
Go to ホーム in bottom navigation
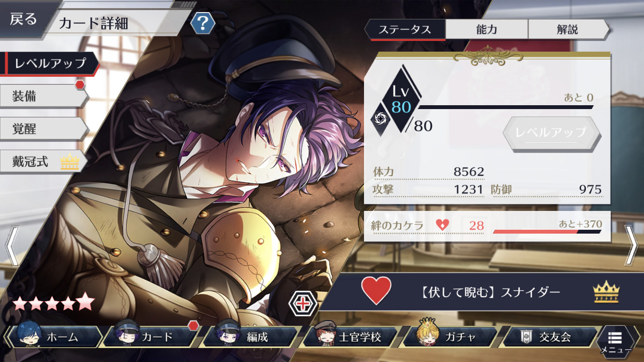tap(53, 336)
